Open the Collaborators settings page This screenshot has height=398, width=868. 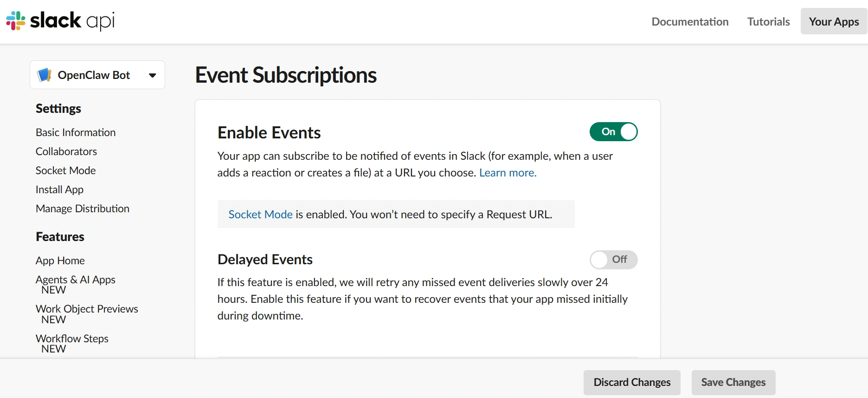(x=66, y=151)
